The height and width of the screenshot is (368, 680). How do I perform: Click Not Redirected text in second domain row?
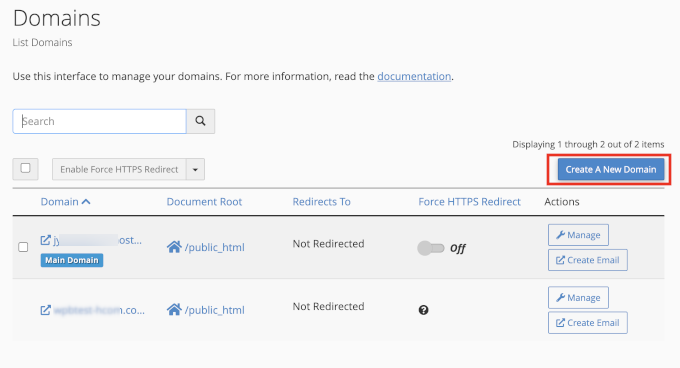pos(328,306)
